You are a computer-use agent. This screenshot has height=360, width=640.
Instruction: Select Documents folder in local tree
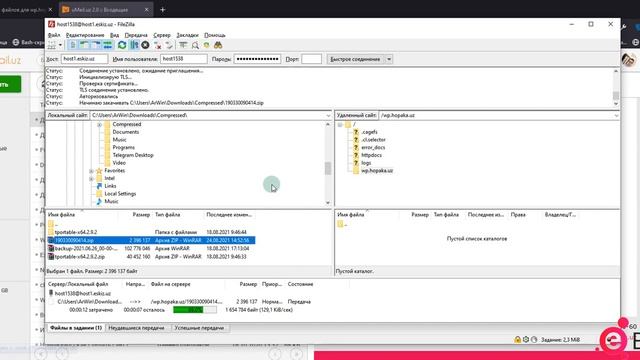click(126, 132)
